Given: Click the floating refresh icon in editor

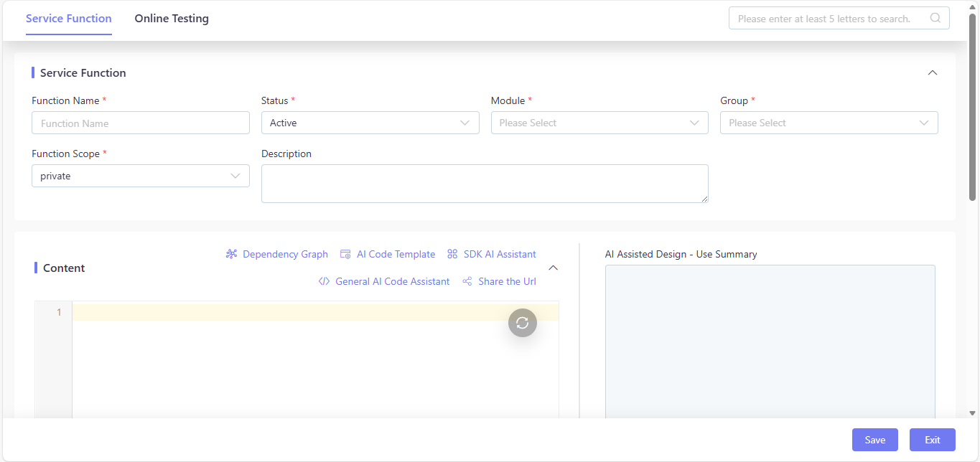Looking at the screenshot, I should pos(523,323).
